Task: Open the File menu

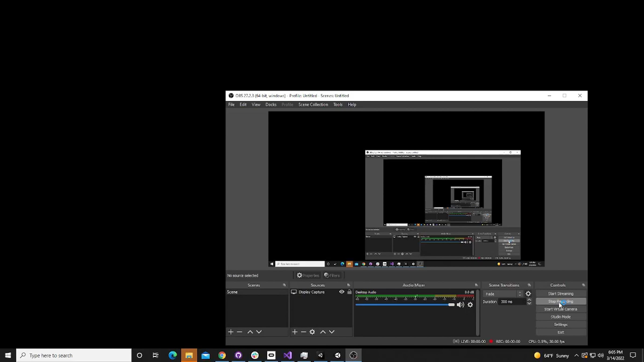Action: pyautogui.click(x=231, y=105)
